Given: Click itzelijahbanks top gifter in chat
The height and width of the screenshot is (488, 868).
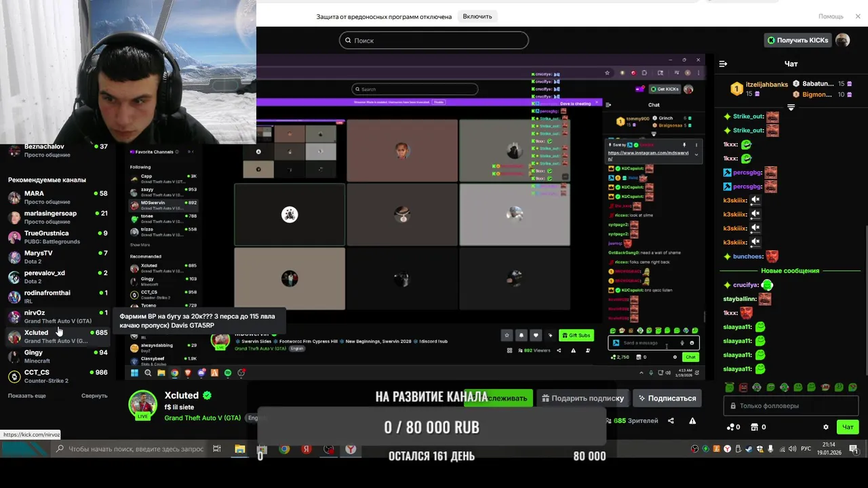Looking at the screenshot, I should pyautogui.click(x=767, y=85).
